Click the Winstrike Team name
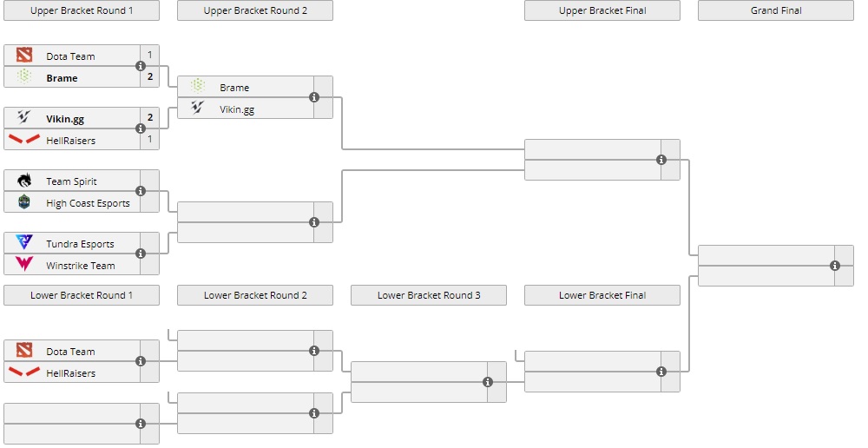Screen dimensions: 868x448 click(80, 266)
